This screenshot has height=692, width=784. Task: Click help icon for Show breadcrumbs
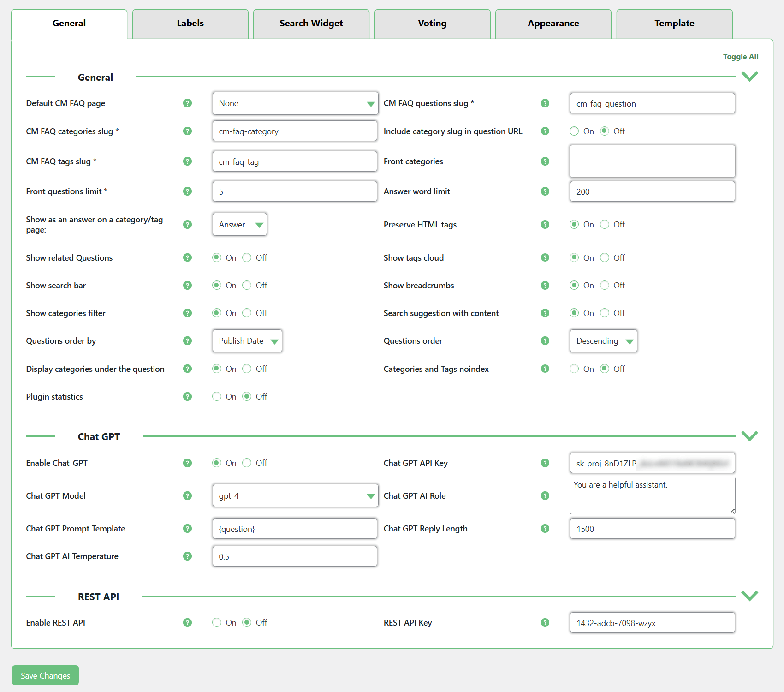tap(545, 286)
